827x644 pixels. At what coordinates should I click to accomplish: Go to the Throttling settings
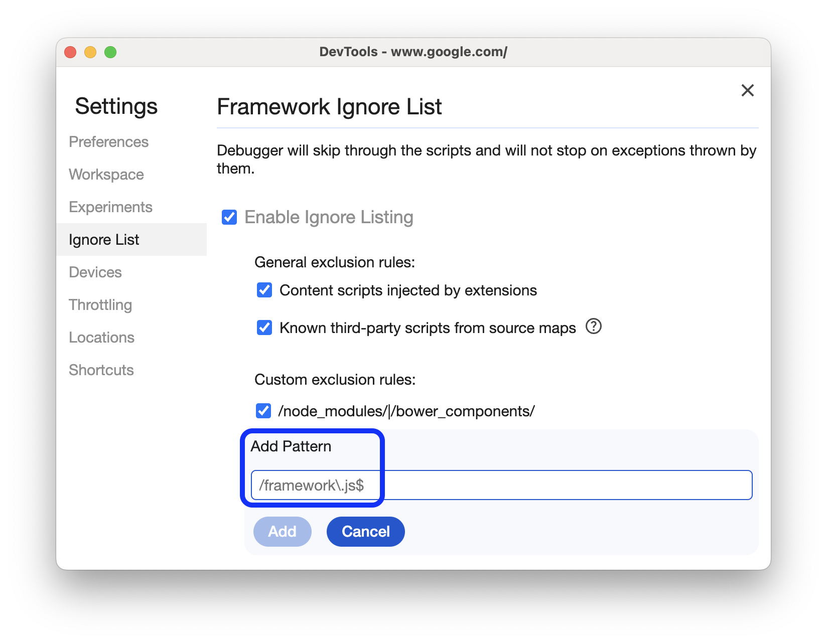[x=100, y=304]
